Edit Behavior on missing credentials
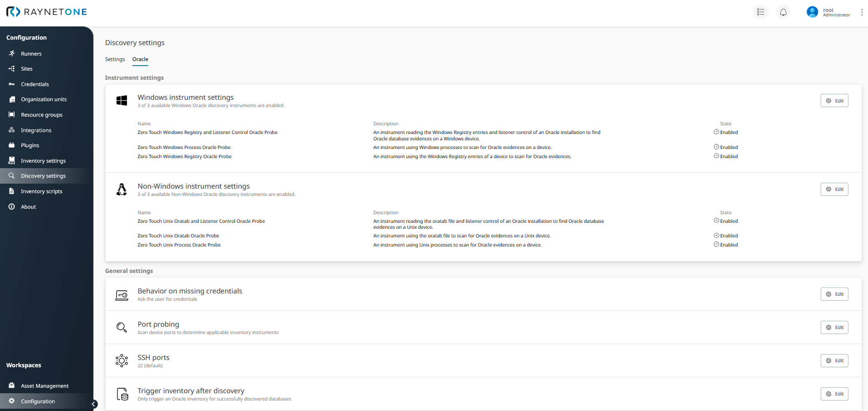 pos(834,294)
